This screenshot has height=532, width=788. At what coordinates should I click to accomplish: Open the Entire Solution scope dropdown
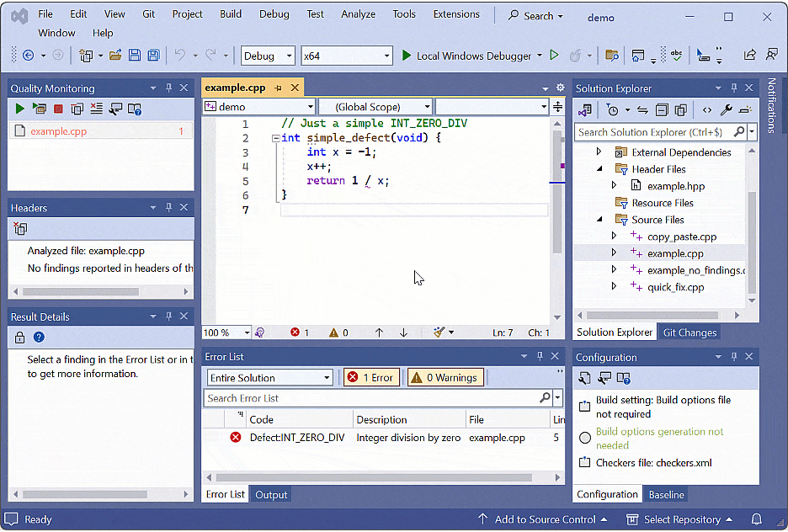[x=269, y=378]
